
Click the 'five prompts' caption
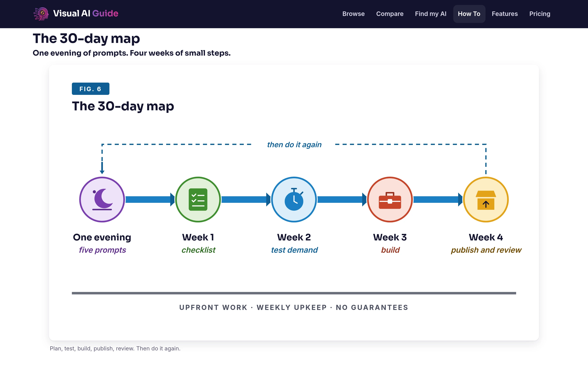(x=102, y=250)
